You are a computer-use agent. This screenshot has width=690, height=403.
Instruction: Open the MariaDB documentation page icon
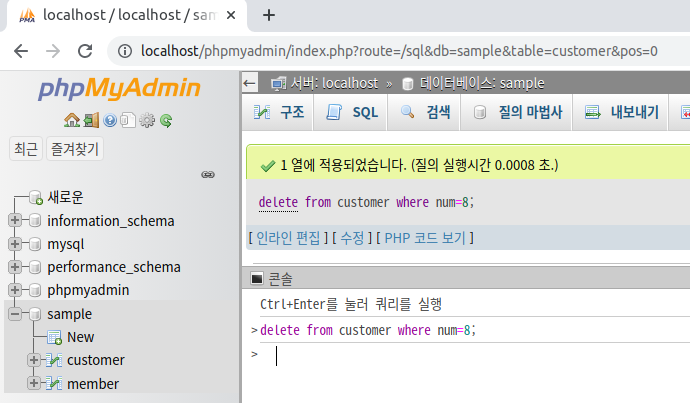pos(128,120)
